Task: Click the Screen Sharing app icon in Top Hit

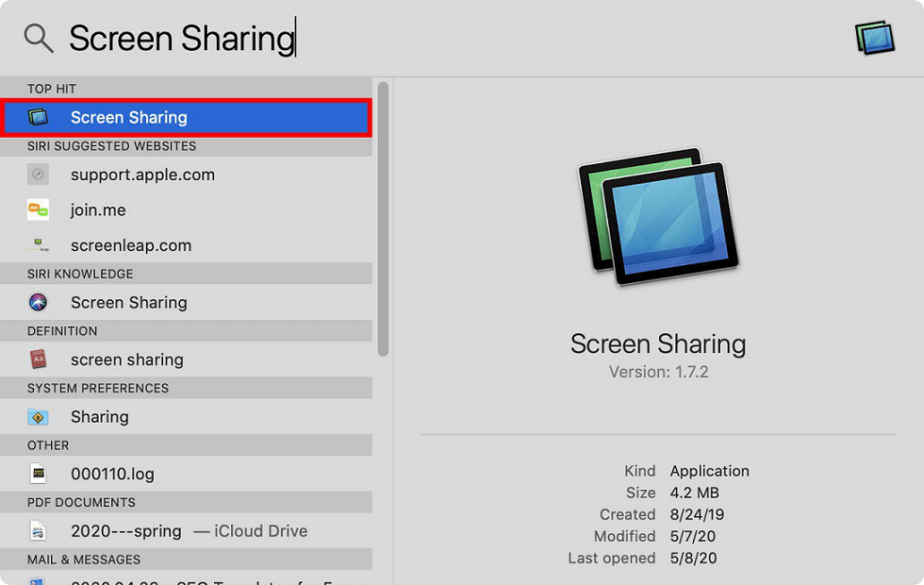Action: pyautogui.click(x=38, y=118)
